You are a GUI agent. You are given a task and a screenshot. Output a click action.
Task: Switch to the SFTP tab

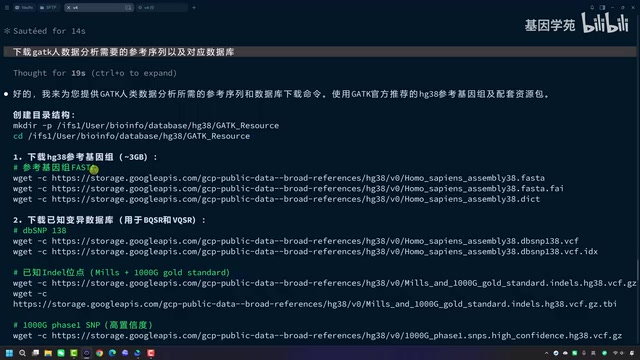[x=48, y=7]
